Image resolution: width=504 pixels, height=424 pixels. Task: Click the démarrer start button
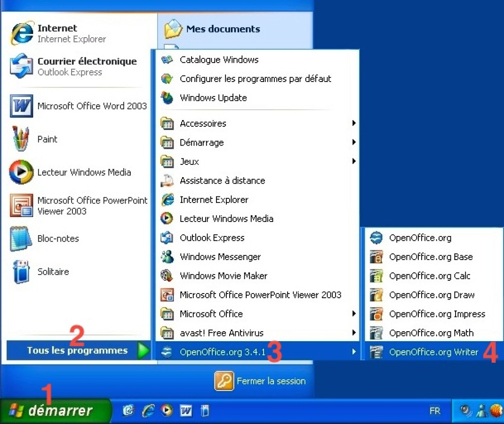tap(55, 410)
